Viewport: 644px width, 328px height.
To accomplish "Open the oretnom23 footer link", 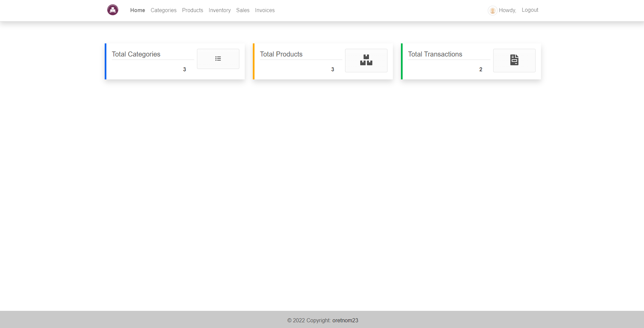I will tap(345, 320).
